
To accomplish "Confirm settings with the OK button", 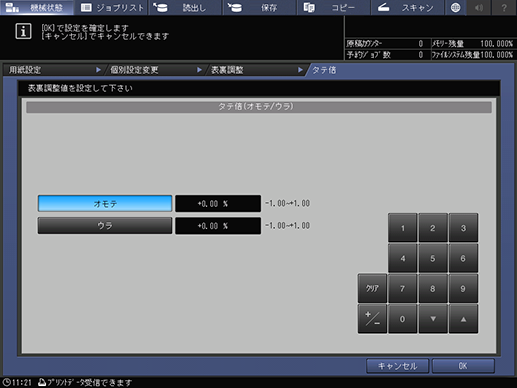I will tap(463, 366).
